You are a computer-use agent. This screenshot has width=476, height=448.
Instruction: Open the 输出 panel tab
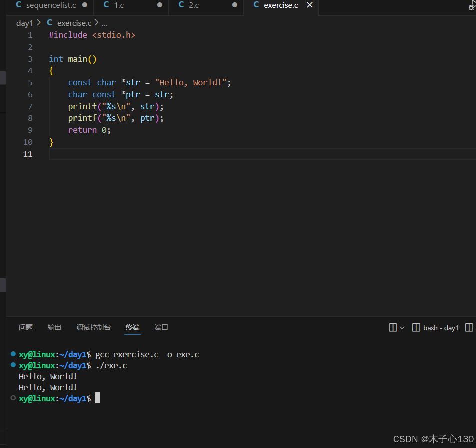[x=54, y=327]
